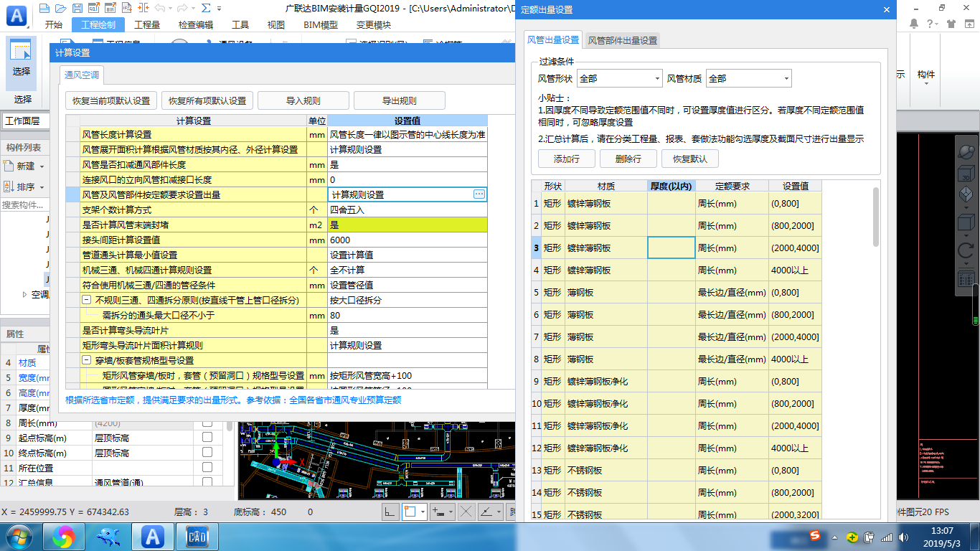Viewport: 980px width, 551px height.
Task: Click 恢复所有项默认设置 button
Action: 207,100
